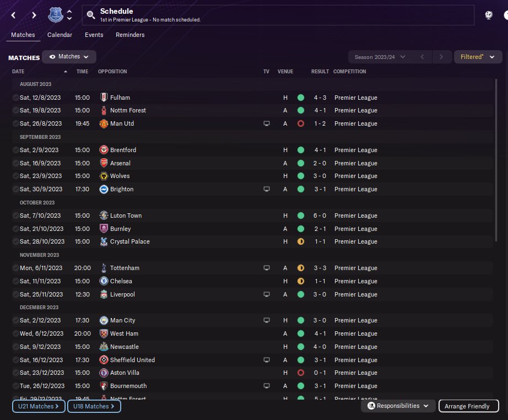Go to next season arrow
This screenshot has height=420, width=508.
click(441, 57)
